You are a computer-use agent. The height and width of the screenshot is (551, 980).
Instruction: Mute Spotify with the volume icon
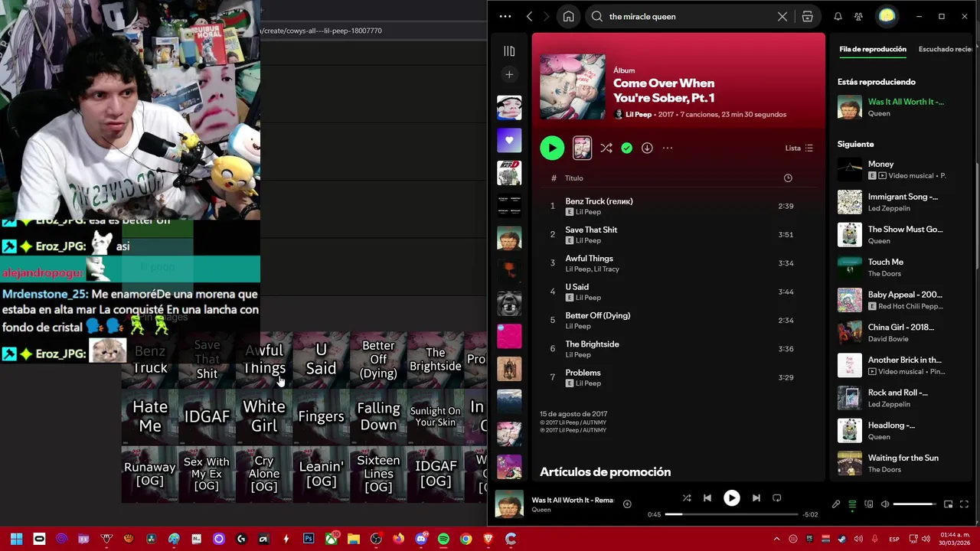pyautogui.click(x=885, y=504)
